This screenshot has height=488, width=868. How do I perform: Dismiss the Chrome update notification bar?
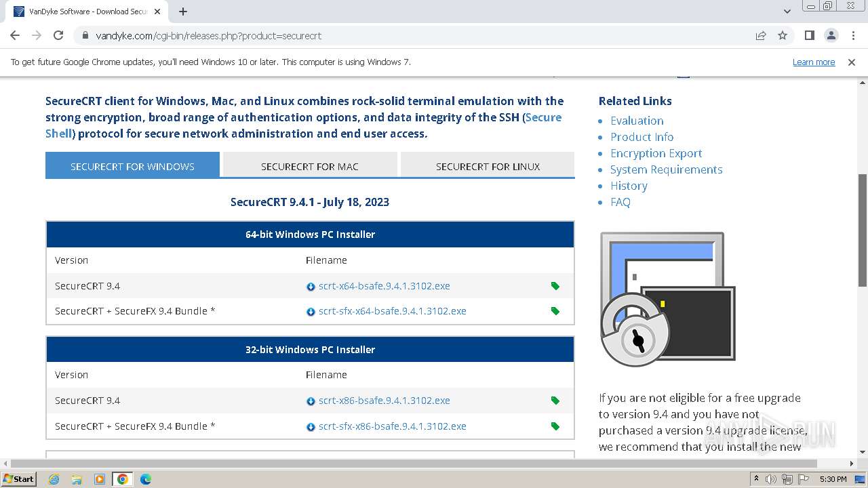pyautogui.click(x=852, y=62)
